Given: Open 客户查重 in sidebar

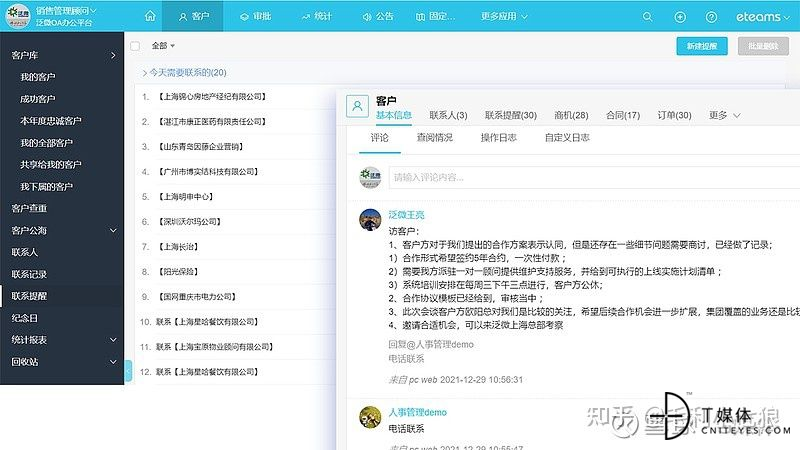Looking at the screenshot, I should coord(29,208).
